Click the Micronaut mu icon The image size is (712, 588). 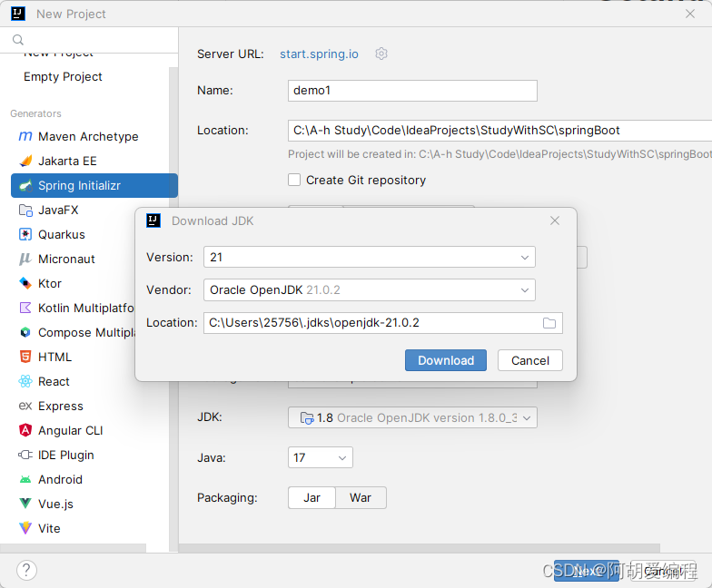[x=25, y=260]
